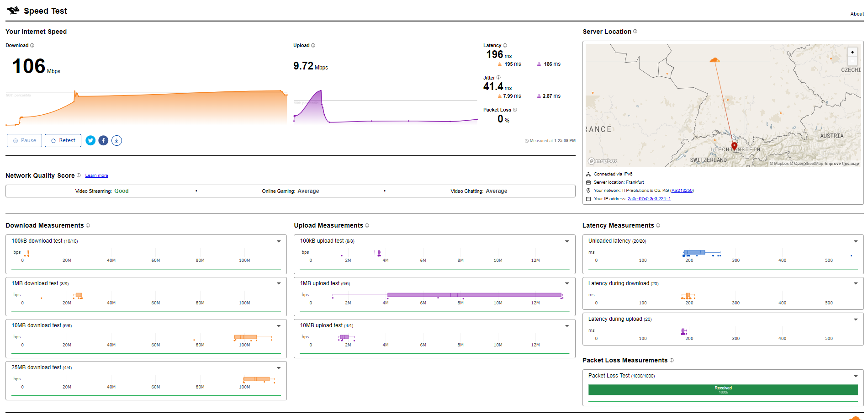The height and width of the screenshot is (420, 868).
Task: Open the info icon next to Latency
Action: tap(505, 45)
